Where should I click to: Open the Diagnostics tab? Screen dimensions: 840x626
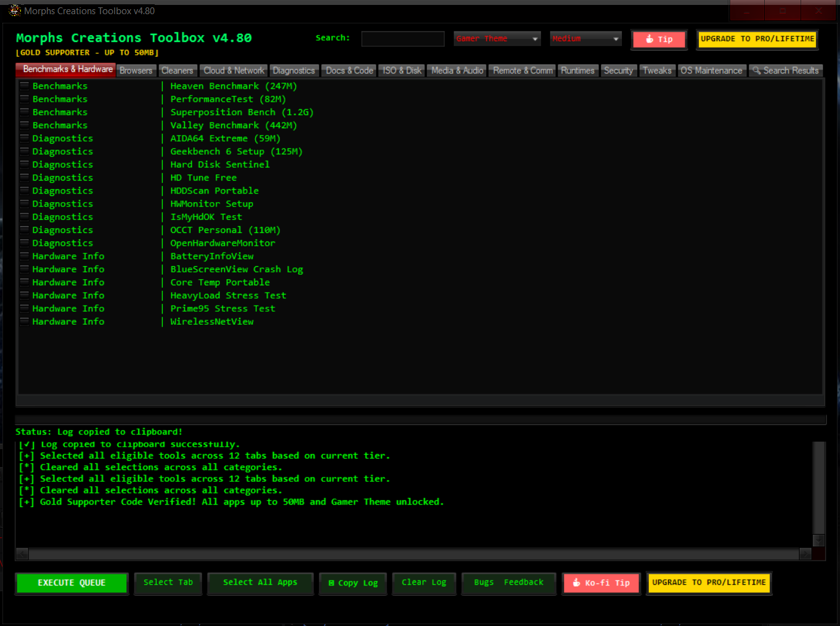click(294, 71)
